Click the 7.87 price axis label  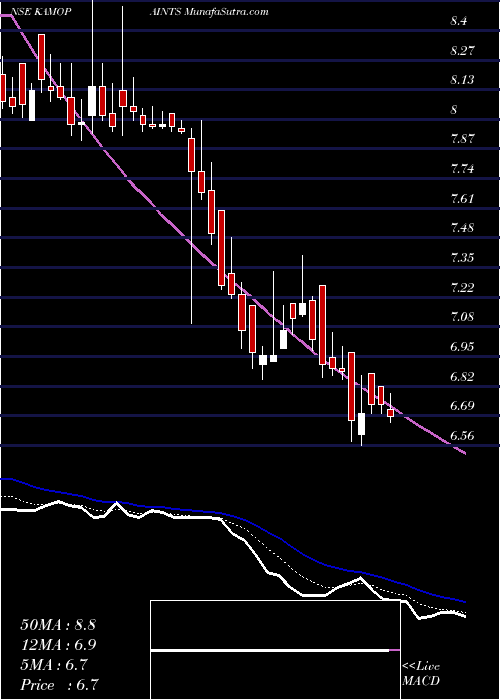[x=461, y=139]
